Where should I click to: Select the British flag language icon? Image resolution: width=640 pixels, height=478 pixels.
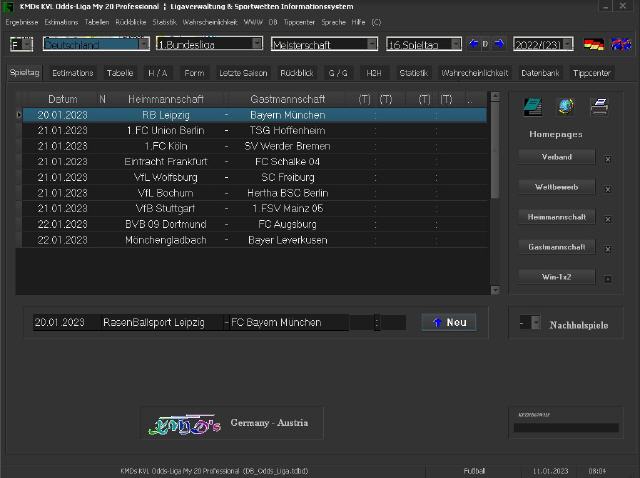coord(621,44)
